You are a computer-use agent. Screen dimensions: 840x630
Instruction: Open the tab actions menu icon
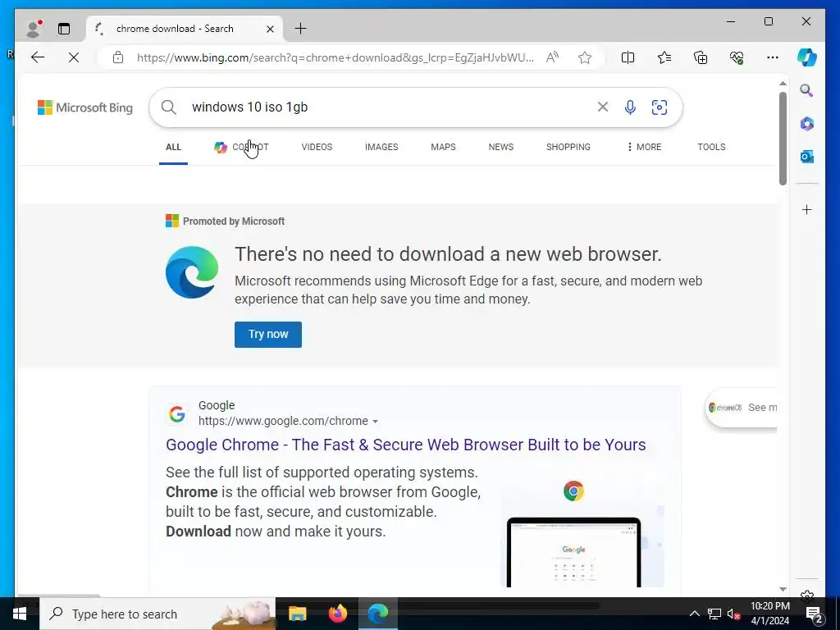point(64,29)
